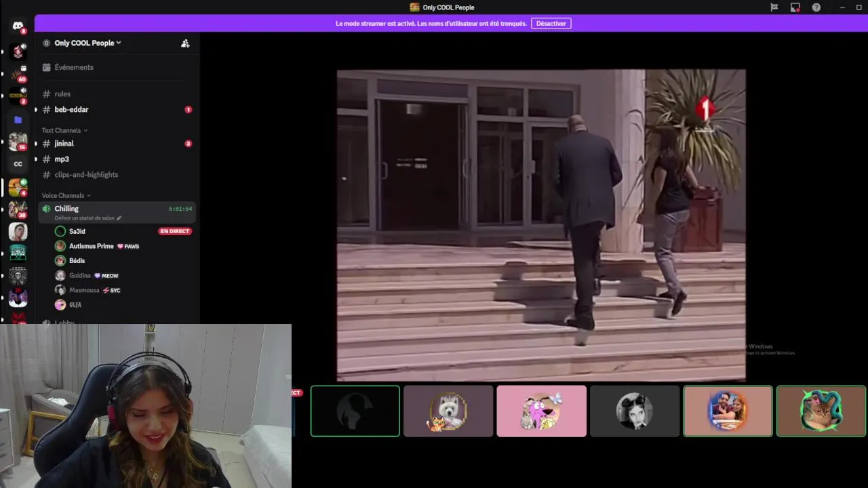Select the black-and-white portrait participant tile
This screenshot has height=488, width=868.
634,411
